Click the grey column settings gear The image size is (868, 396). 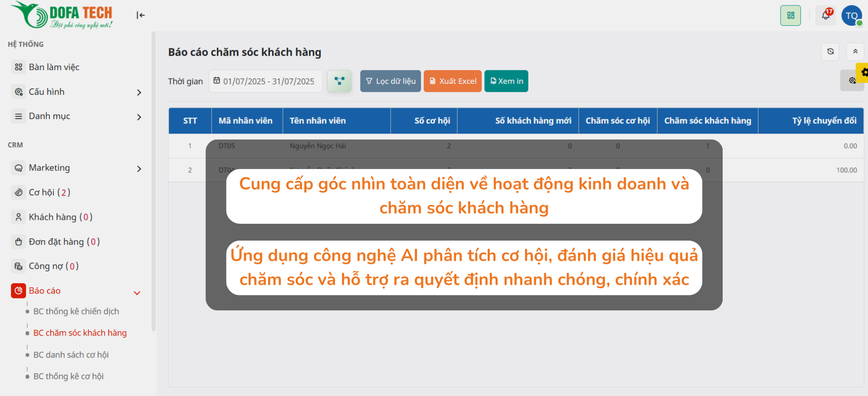coord(851,81)
